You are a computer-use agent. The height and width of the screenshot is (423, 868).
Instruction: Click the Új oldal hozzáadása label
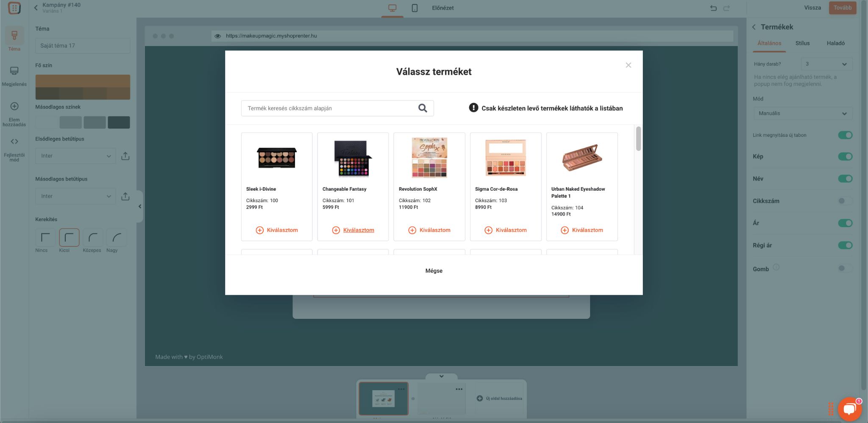[x=504, y=398]
